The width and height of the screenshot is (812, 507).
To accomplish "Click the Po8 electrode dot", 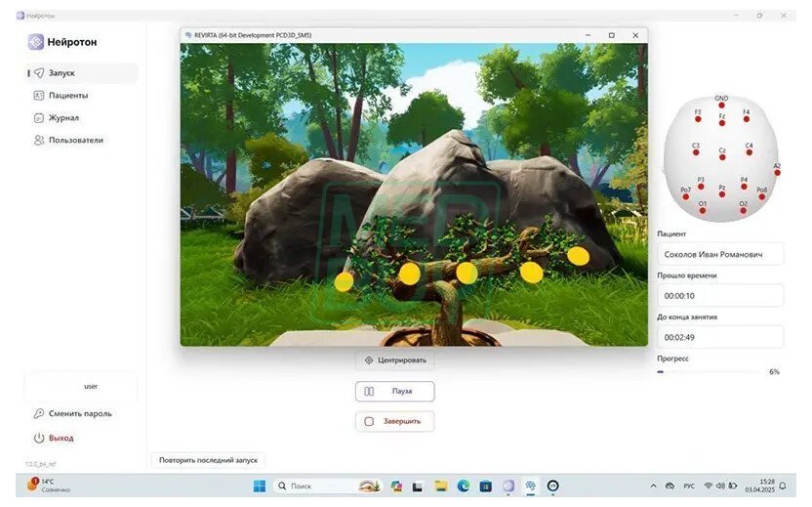I will tap(762, 197).
